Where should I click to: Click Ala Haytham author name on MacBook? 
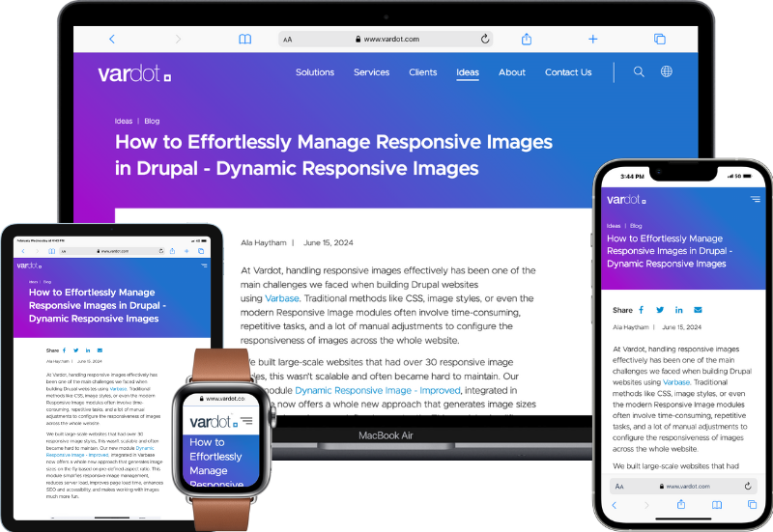(x=263, y=243)
